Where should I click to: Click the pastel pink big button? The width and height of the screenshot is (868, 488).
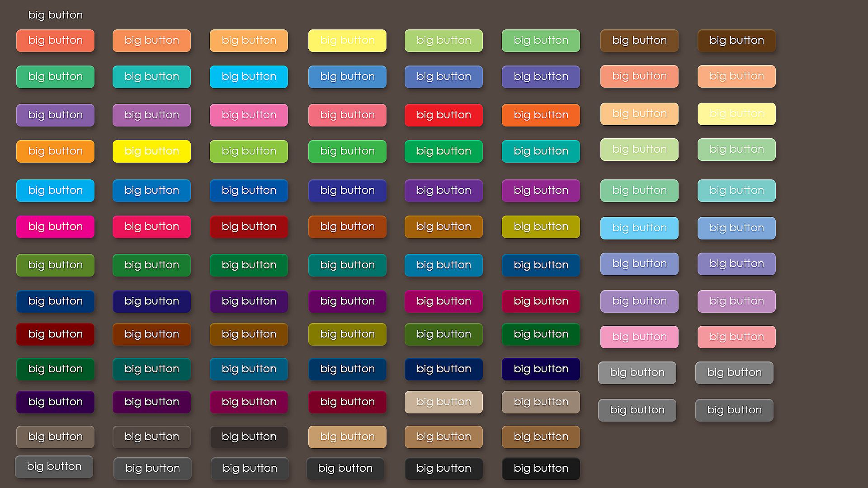point(639,337)
